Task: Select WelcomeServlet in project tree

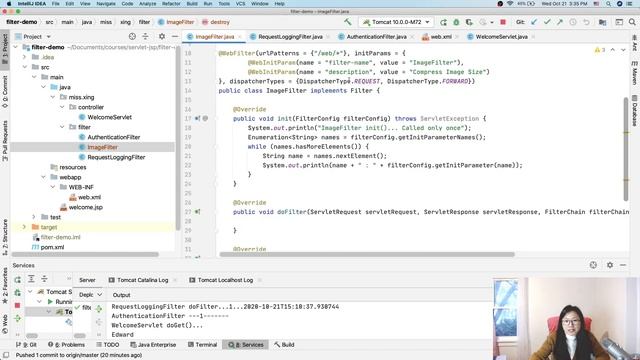Action: point(109,117)
